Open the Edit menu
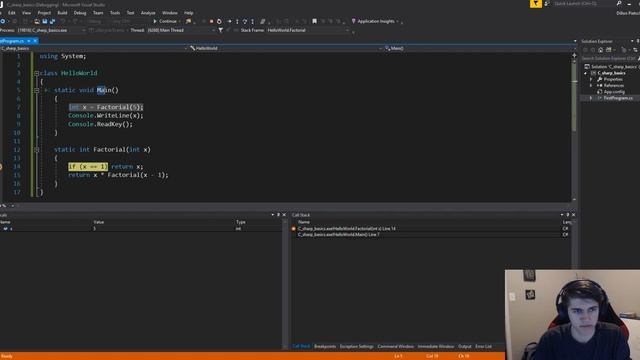This screenshot has width=640, height=360. (11, 13)
